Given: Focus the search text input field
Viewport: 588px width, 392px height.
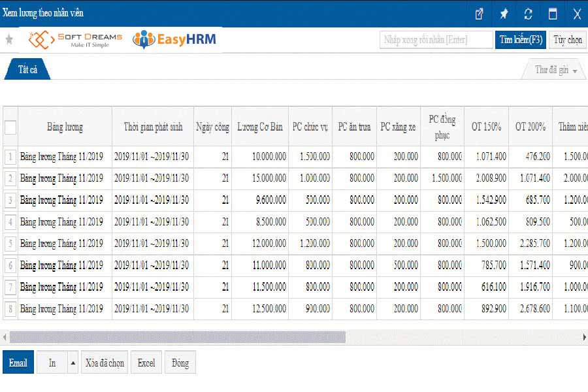Looking at the screenshot, I should point(436,40).
